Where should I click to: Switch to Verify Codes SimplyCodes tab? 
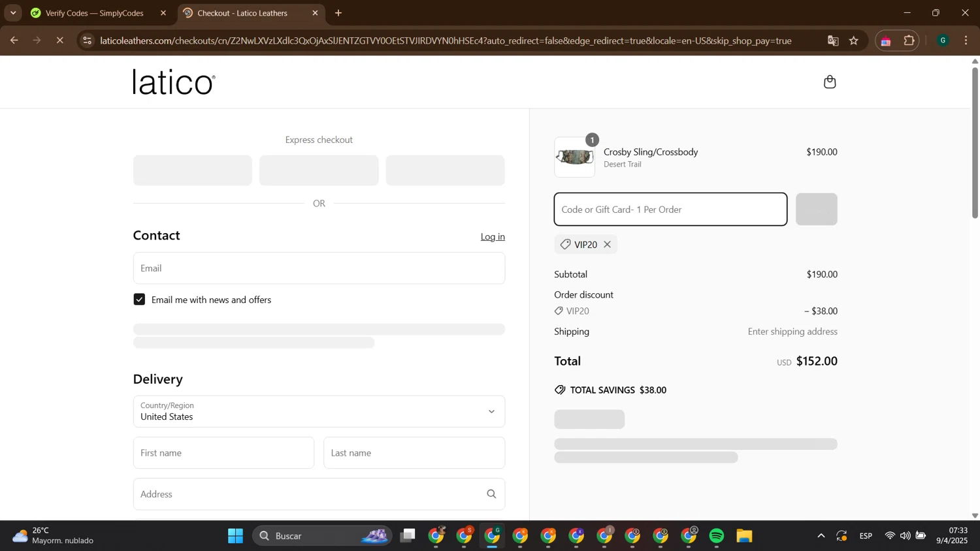95,13
